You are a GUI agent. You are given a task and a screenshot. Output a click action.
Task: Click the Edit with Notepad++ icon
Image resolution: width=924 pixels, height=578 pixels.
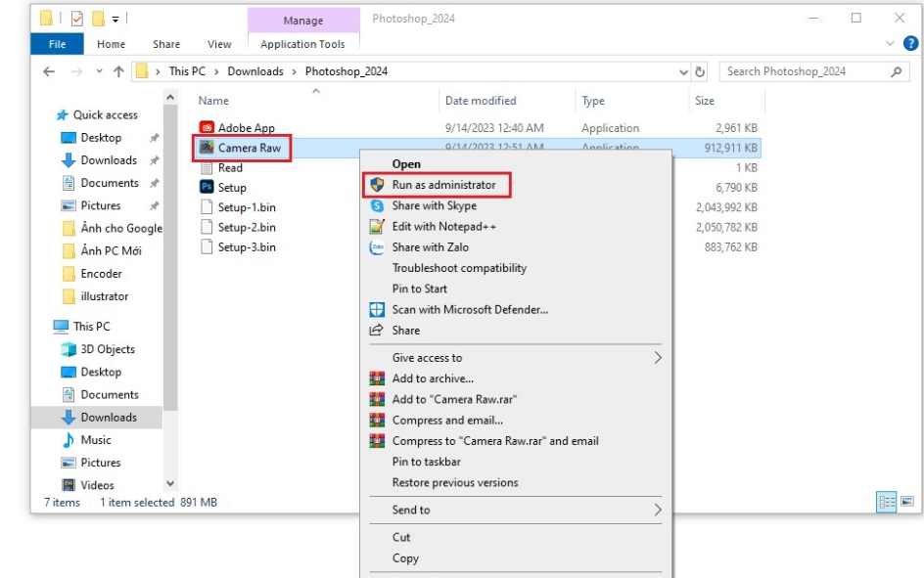tap(377, 227)
